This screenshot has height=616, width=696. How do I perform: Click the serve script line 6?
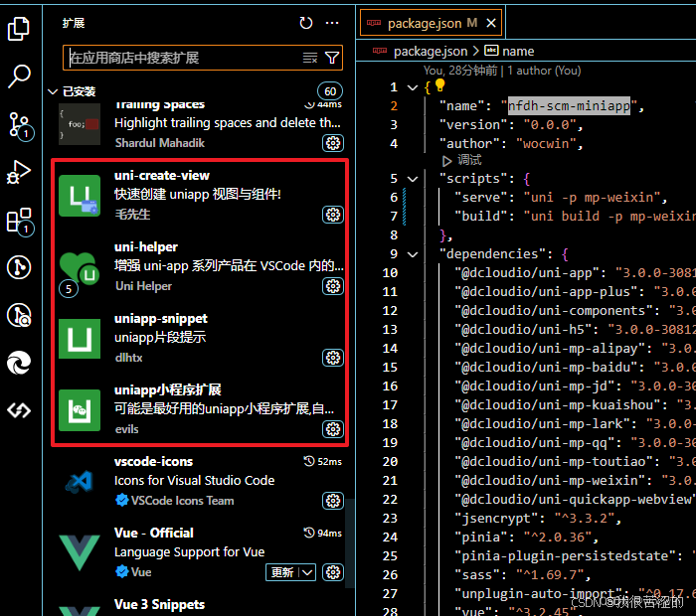[x=560, y=198]
